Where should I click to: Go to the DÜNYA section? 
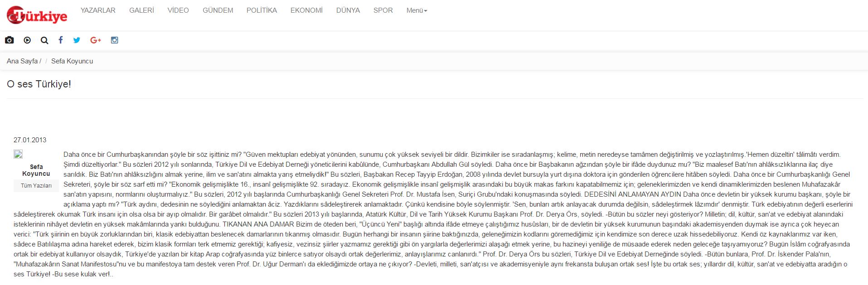point(348,10)
